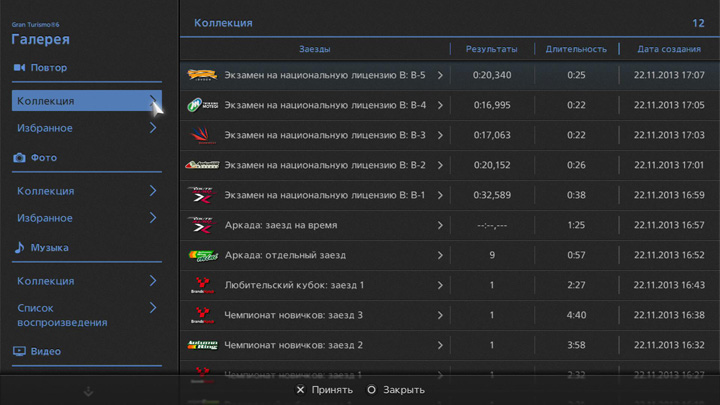
Task: Expand Коллекция under the Фото section
Action: click(153, 191)
